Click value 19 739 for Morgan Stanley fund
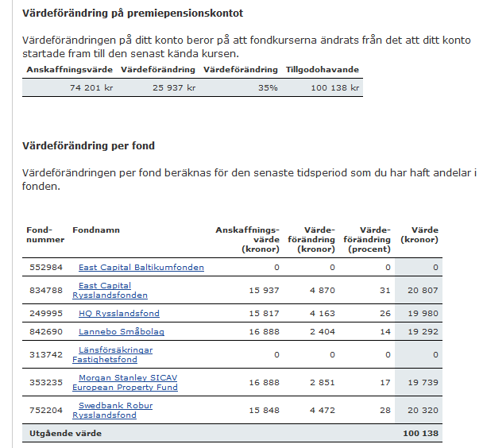483x448 pixels. (x=423, y=382)
